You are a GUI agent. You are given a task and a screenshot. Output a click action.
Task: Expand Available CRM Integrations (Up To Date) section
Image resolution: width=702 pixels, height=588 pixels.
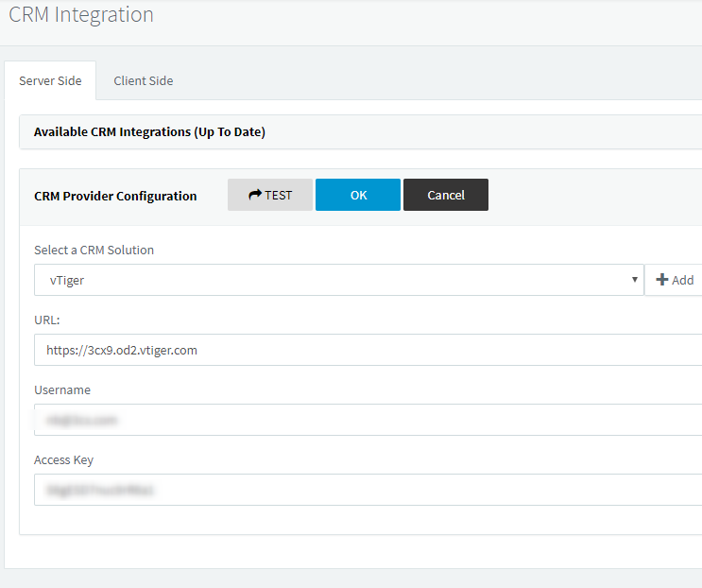pos(360,131)
